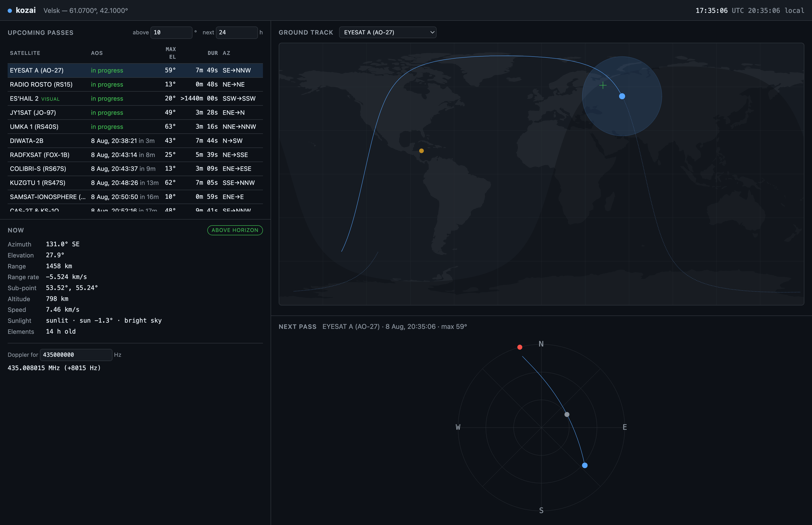Click the green observer crosshair on the map
This screenshot has height=525, width=812.
click(603, 85)
